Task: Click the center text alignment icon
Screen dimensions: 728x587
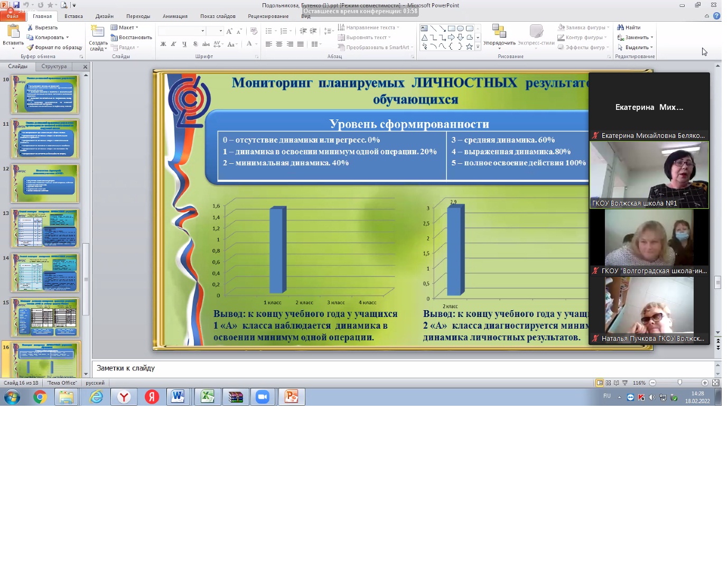Action: click(279, 44)
